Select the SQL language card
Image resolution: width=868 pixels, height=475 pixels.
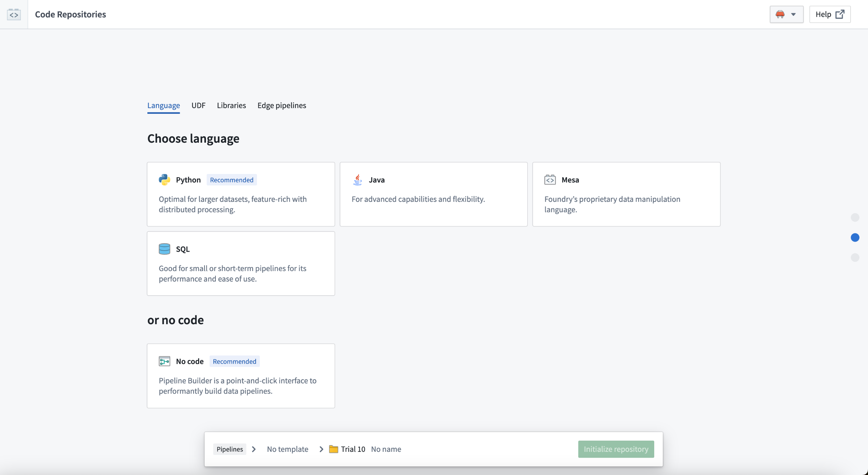[x=241, y=263]
